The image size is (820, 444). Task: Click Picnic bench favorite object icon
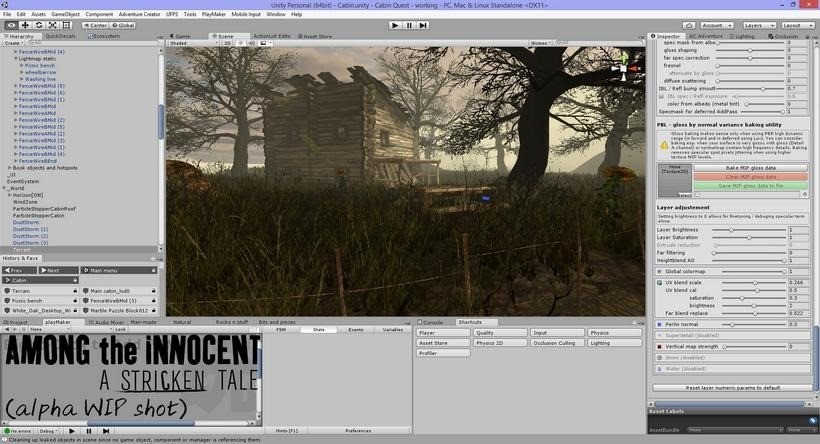point(7,301)
